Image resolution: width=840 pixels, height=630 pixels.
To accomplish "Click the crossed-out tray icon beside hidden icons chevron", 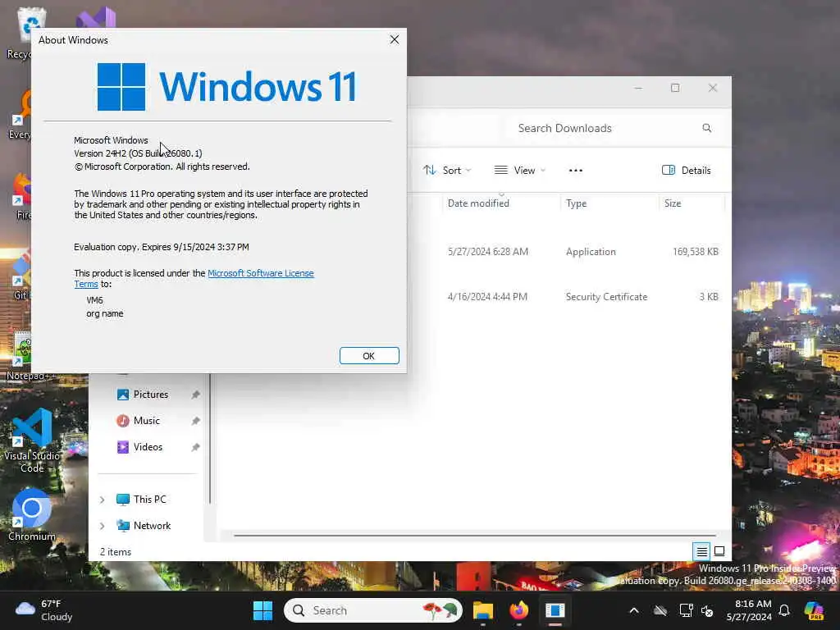I will pos(660,610).
